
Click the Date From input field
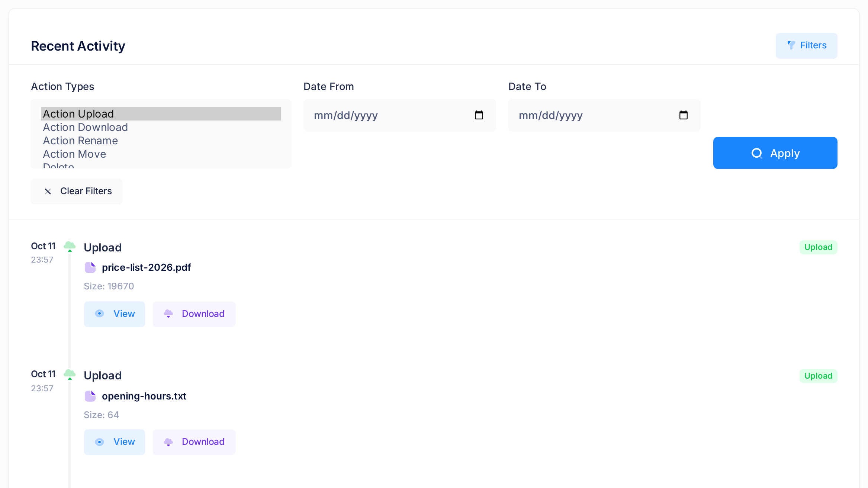point(399,115)
